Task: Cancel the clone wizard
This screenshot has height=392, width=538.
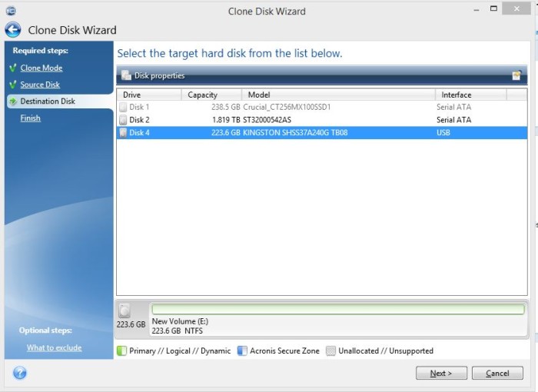Action: click(497, 373)
